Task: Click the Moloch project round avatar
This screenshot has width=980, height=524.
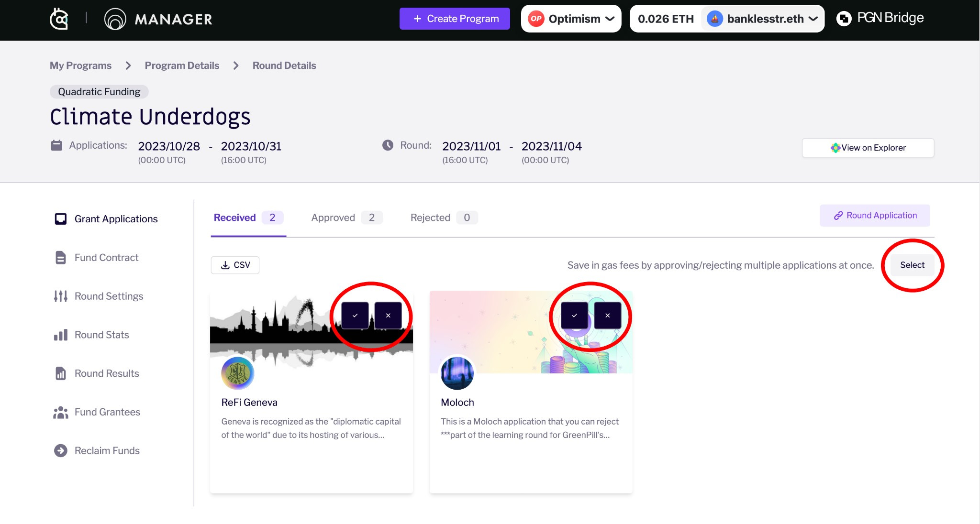Action: pos(457,373)
